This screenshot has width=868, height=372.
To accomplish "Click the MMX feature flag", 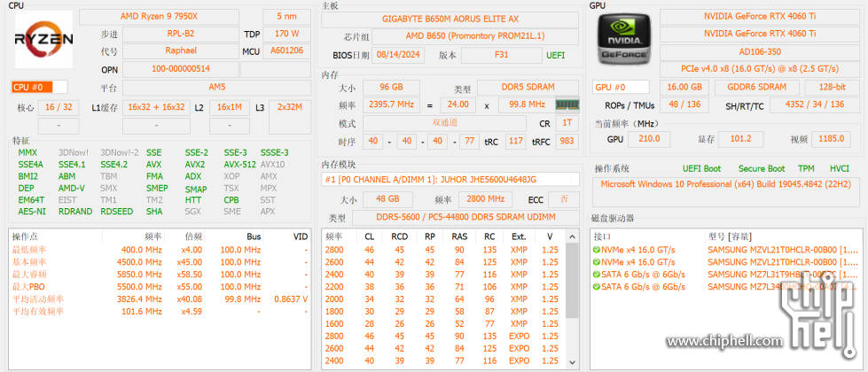I will pyautogui.click(x=27, y=152).
